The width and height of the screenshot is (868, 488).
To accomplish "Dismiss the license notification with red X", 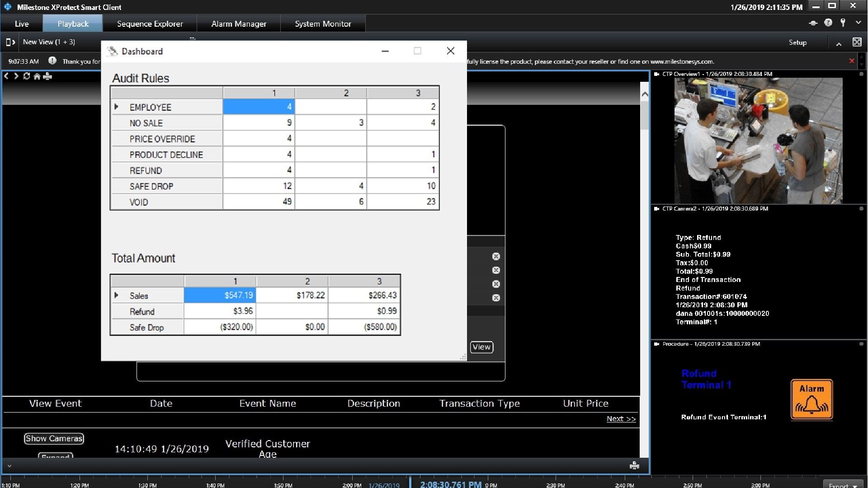I will click(x=852, y=61).
